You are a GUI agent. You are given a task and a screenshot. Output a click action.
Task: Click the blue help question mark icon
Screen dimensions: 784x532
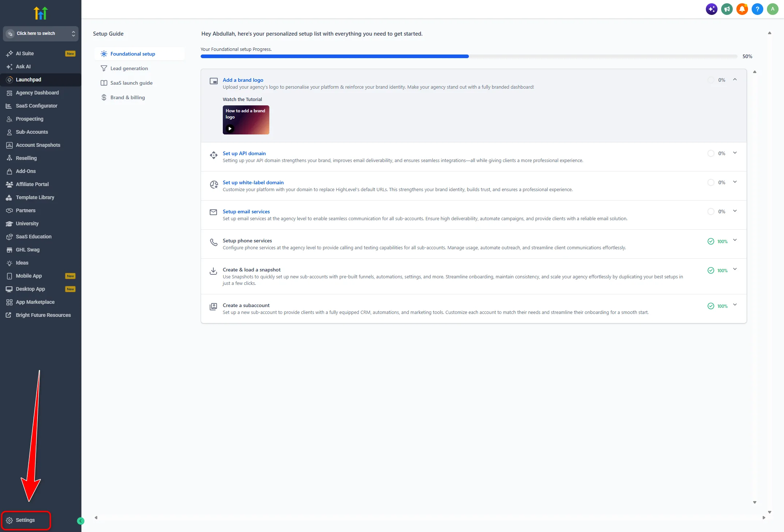pos(757,9)
